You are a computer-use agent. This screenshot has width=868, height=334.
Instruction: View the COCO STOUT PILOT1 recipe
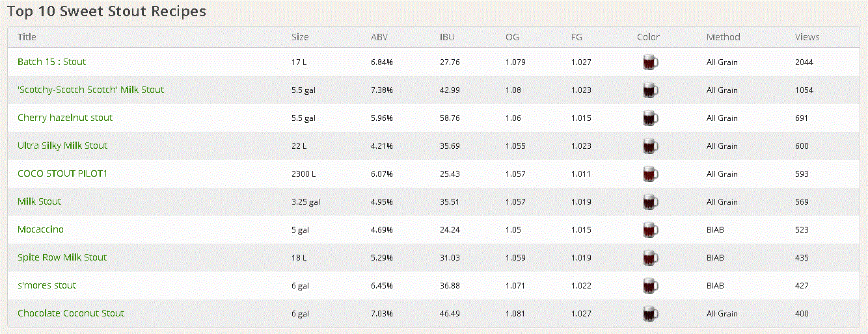point(62,173)
